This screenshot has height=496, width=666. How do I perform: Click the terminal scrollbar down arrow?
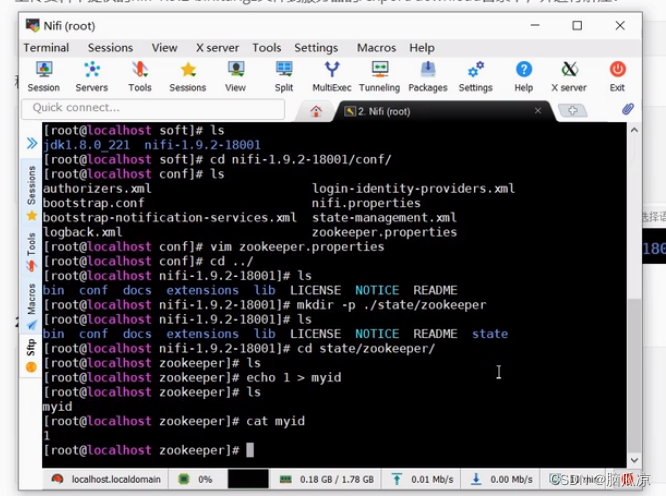(634, 461)
